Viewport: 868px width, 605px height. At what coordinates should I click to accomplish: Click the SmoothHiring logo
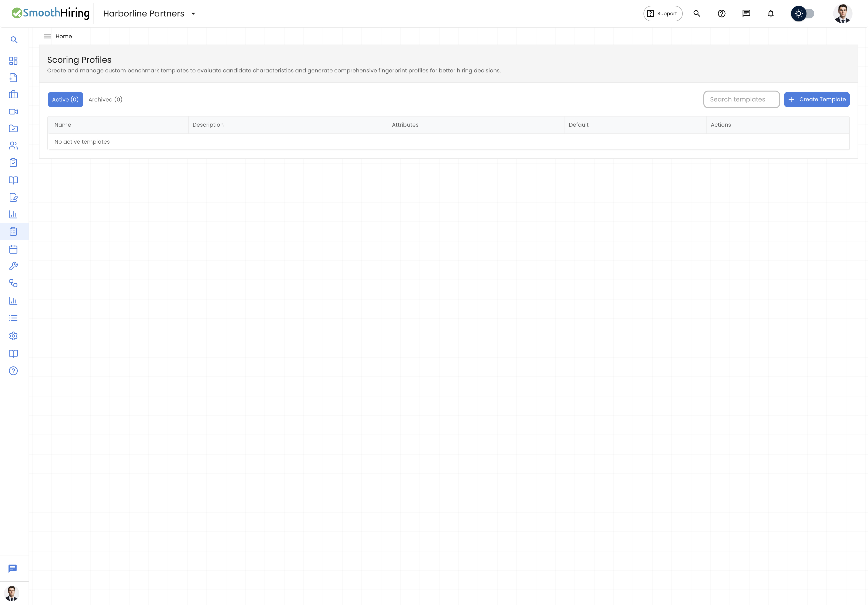coord(50,13)
